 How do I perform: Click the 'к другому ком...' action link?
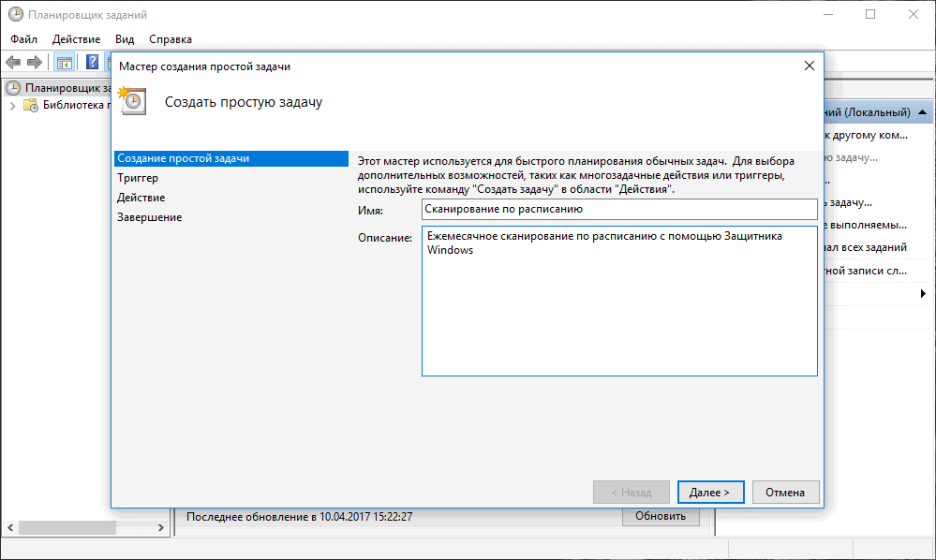tap(866, 136)
